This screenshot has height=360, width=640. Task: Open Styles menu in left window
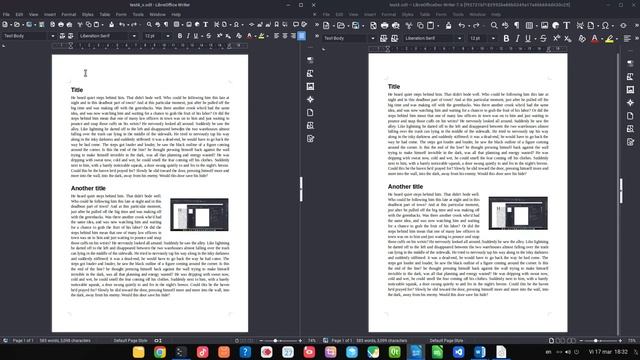coord(88,14)
